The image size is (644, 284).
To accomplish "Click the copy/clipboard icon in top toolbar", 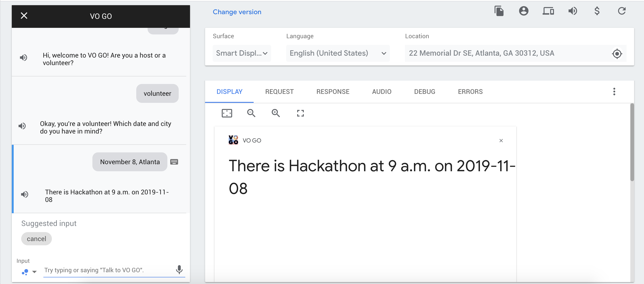I will 499,11.
